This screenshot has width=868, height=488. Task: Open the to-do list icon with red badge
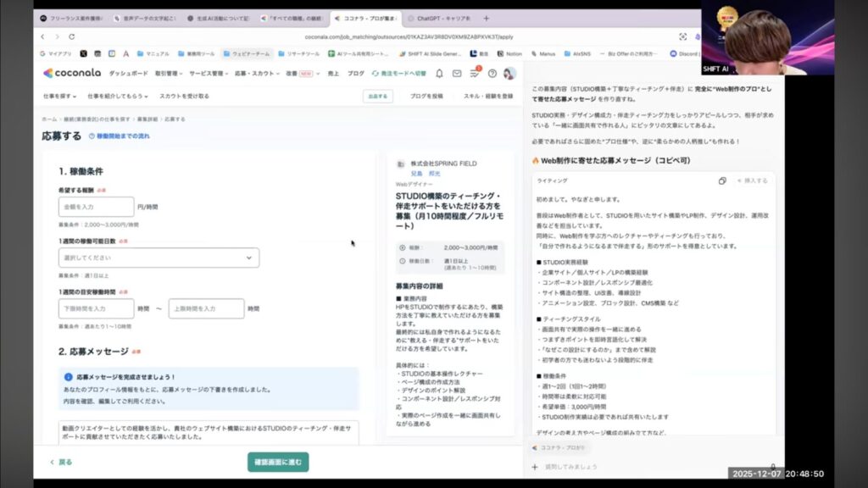click(476, 74)
